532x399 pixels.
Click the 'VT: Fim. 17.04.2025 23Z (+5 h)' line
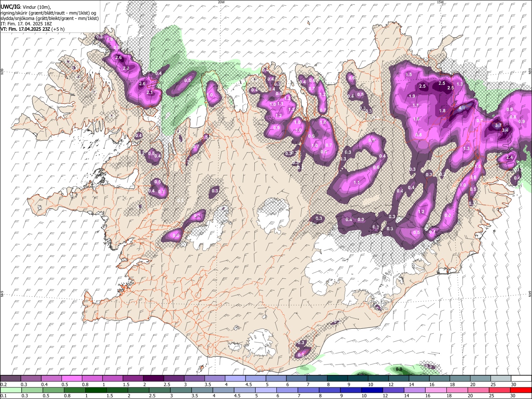[x=32, y=29]
